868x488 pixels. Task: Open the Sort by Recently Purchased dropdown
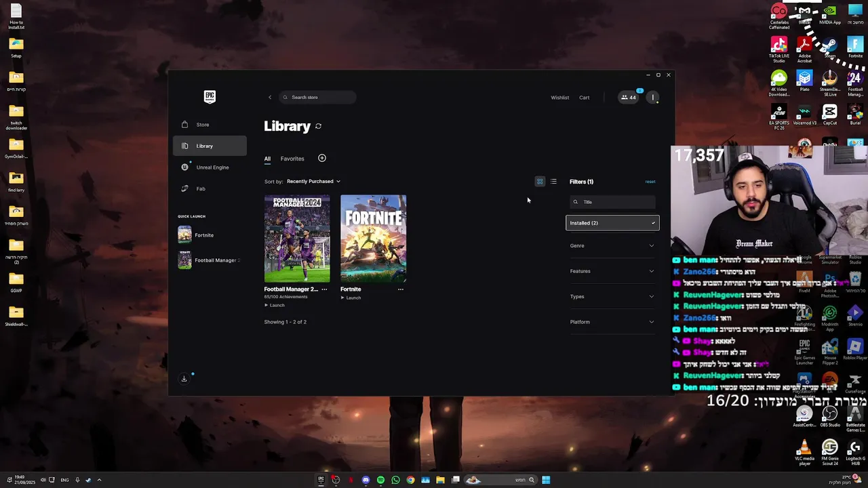(313, 182)
